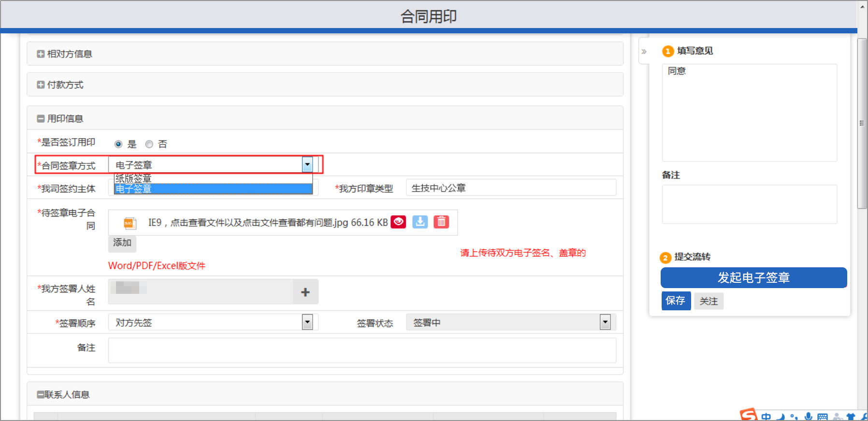
Task: Expand the 付款方式 section
Action: (41, 85)
